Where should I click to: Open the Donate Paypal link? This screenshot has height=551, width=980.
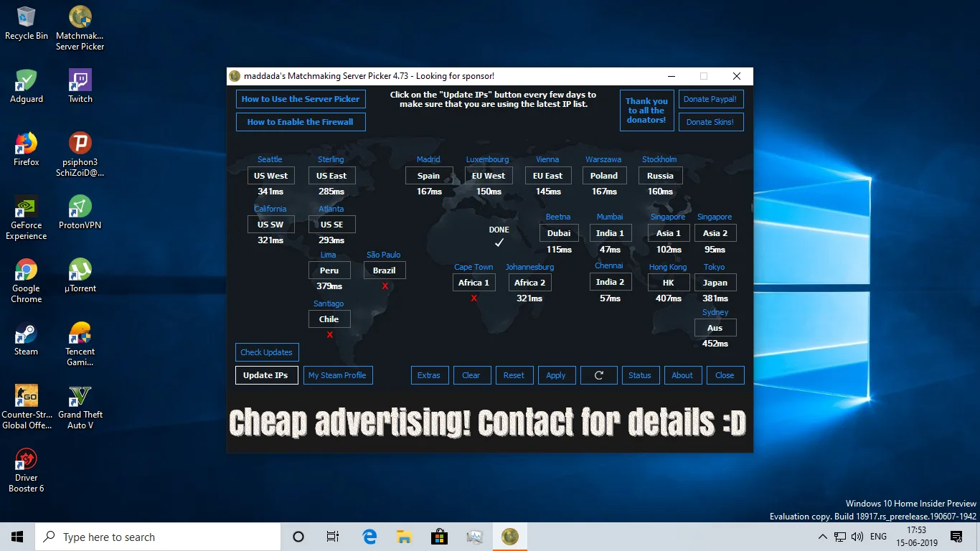tap(710, 98)
